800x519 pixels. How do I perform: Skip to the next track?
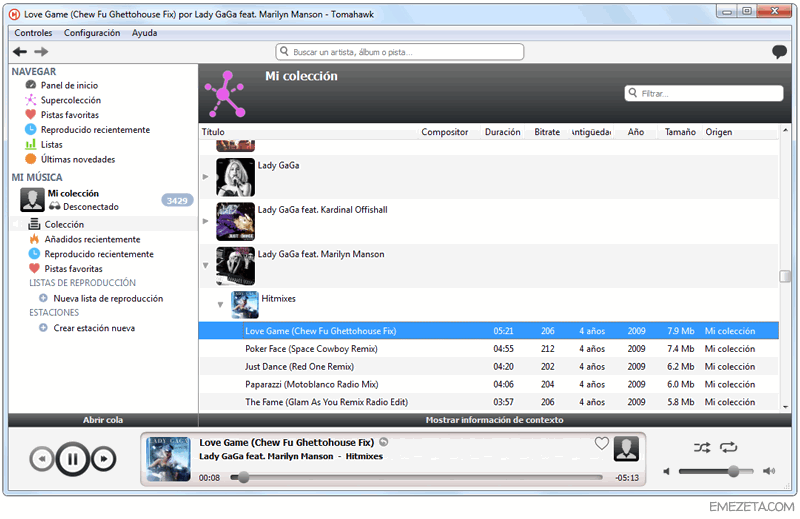click(x=104, y=459)
